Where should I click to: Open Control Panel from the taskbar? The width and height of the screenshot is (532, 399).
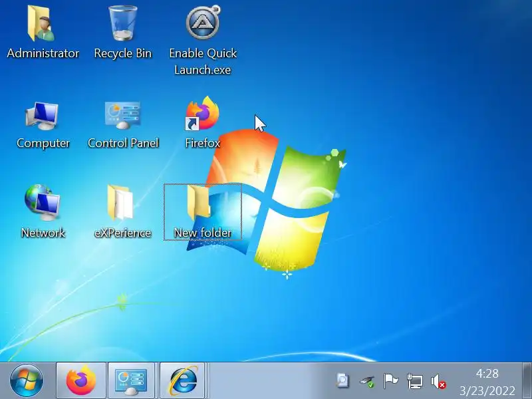click(131, 380)
